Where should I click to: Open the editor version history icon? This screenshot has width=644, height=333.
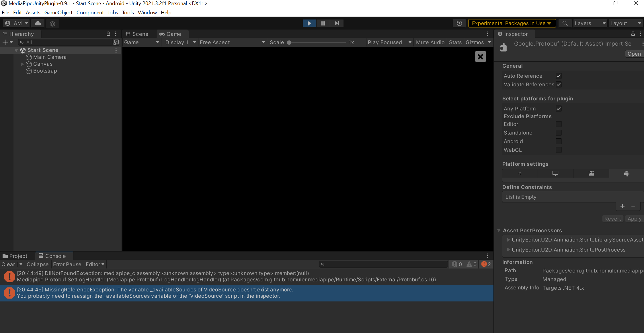click(x=459, y=23)
